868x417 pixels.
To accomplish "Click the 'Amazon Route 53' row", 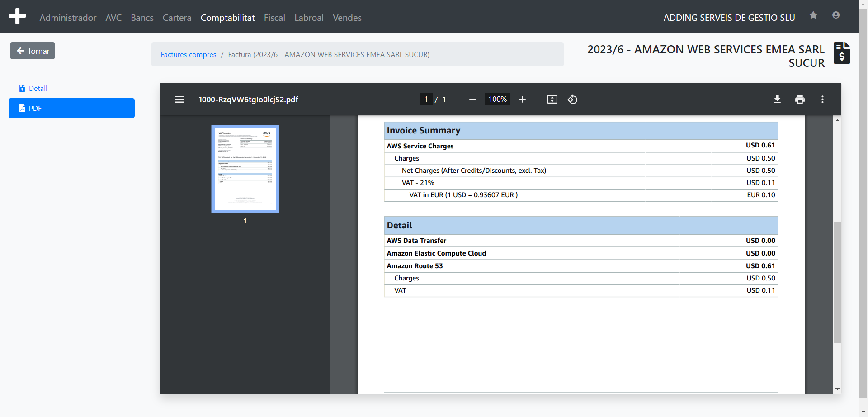I will coord(581,266).
